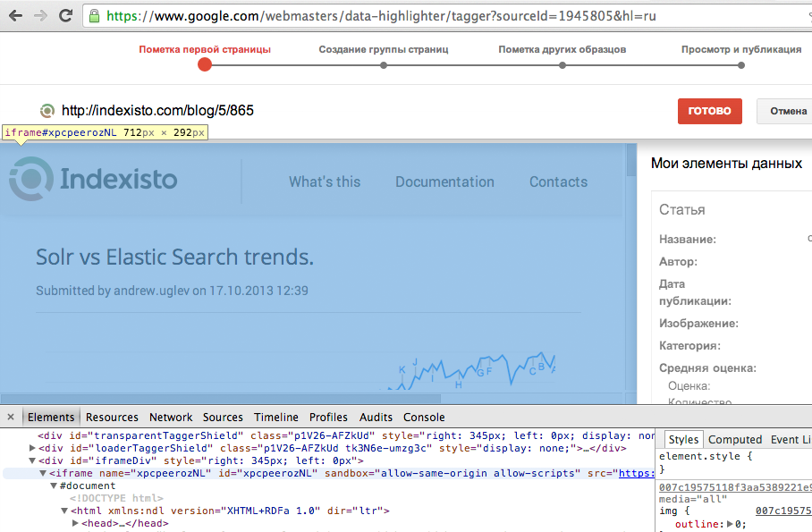Expand the loaderTaggerShield div node

pos(32,448)
